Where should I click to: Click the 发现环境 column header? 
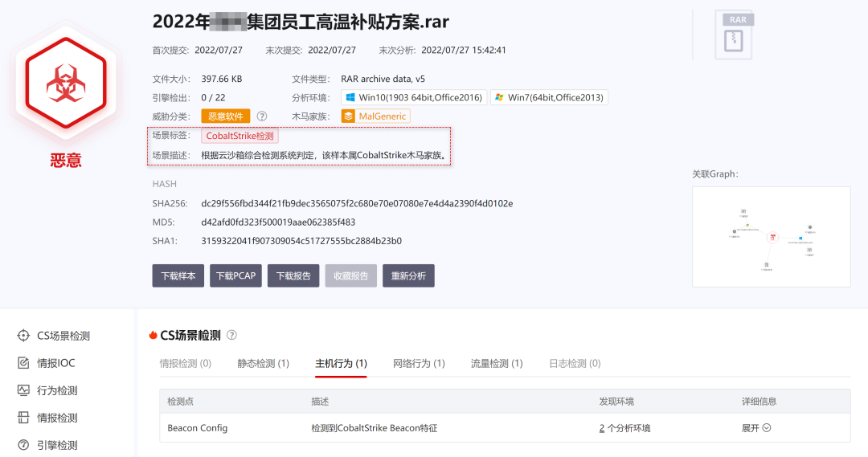pos(616,401)
